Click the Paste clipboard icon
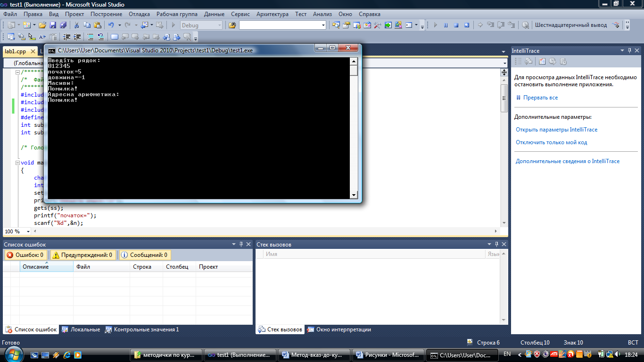The height and width of the screenshot is (362, 644). [x=98, y=25]
